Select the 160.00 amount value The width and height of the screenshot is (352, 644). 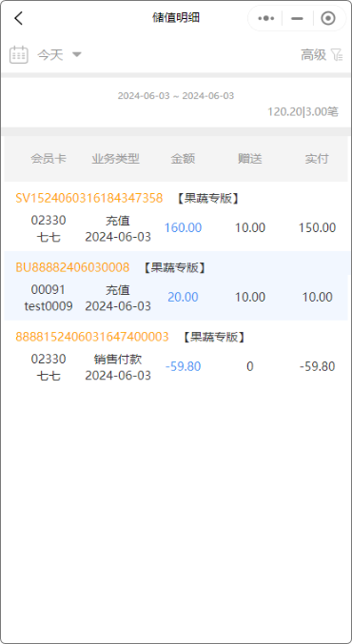pos(184,228)
